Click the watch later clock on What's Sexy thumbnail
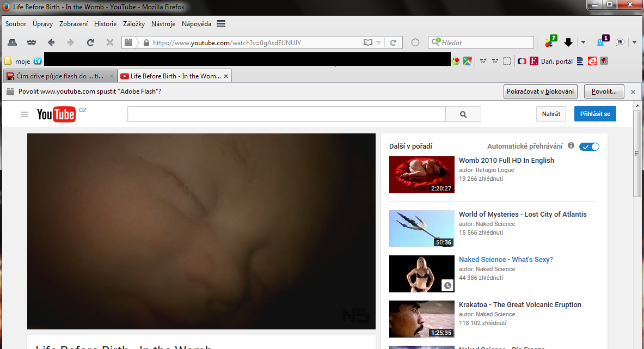The height and width of the screenshot is (349, 644). point(447,285)
